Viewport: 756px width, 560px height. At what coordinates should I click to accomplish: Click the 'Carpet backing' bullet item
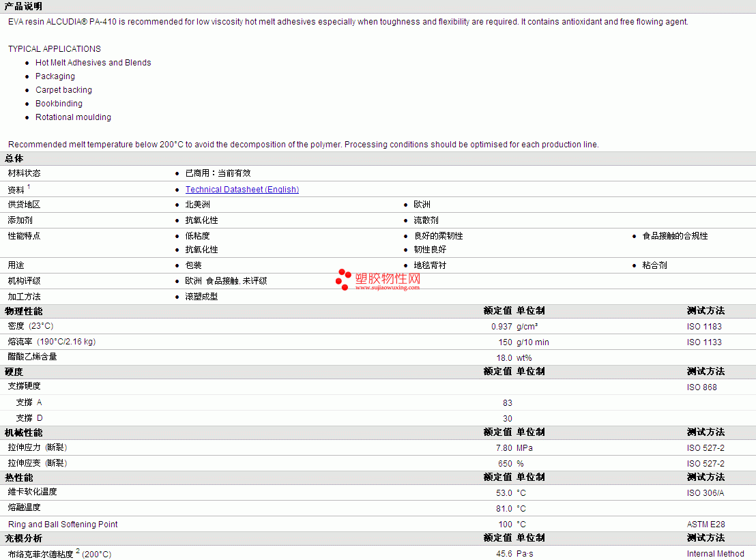pyautogui.click(x=63, y=89)
